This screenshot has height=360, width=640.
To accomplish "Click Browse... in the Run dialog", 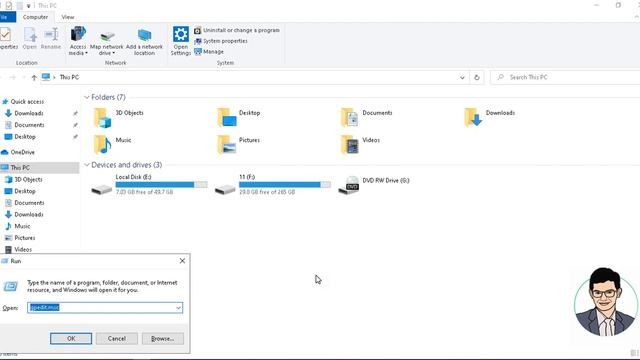I will coord(162,338).
